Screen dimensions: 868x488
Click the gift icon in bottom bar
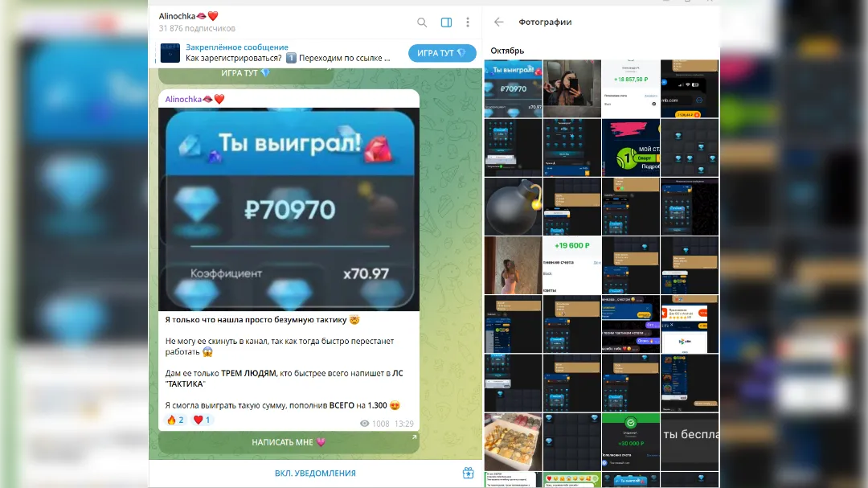click(x=468, y=474)
